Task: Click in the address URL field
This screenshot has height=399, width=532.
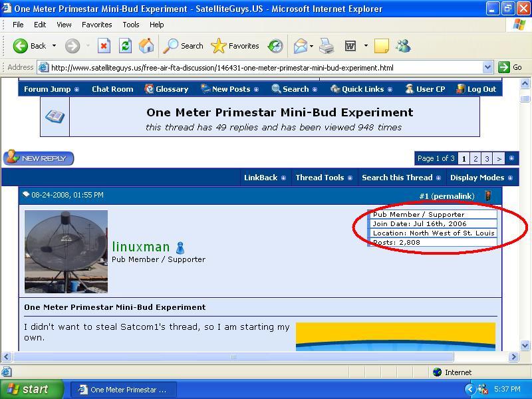Action: tap(266, 68)
